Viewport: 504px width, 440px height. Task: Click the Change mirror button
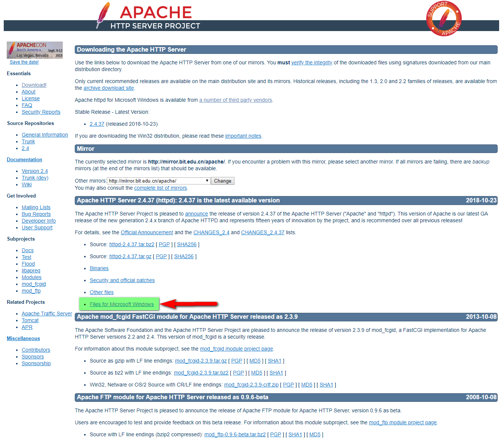222,181
